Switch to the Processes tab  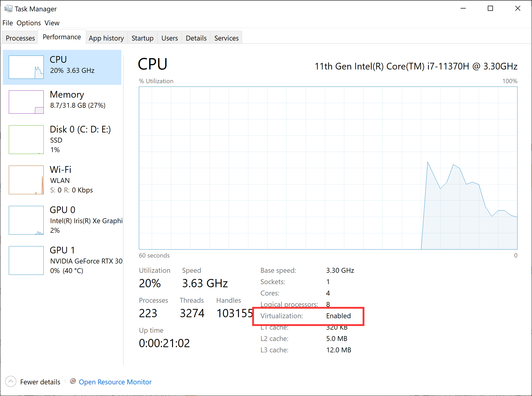tap(20, 38)
